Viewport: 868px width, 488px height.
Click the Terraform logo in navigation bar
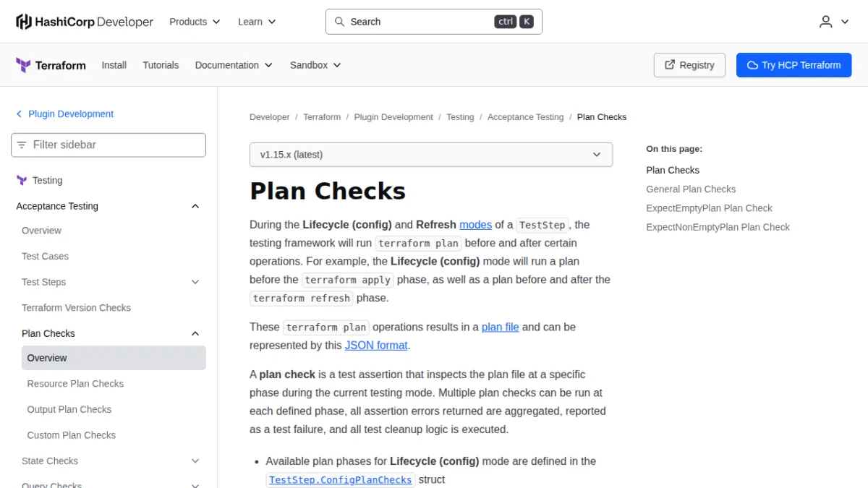coord(51,65)
